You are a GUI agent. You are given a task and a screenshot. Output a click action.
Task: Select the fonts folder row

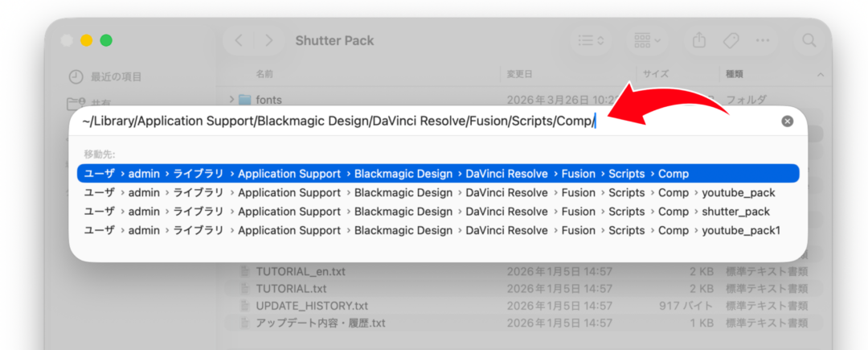pyautogui.click(x=524, y=100)
